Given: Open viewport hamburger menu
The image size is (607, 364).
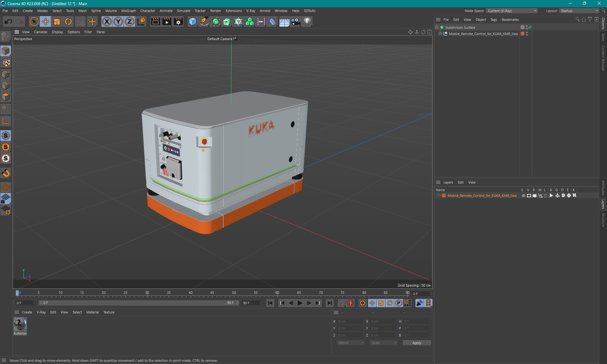Looking at the screenshot, I should click(17, 32).
